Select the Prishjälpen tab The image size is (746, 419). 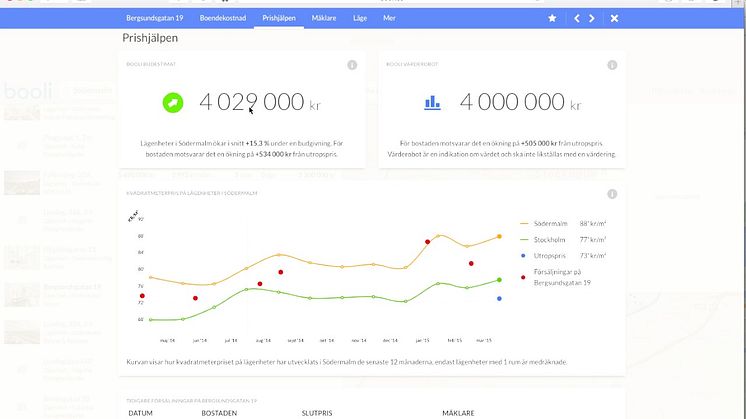279,18
